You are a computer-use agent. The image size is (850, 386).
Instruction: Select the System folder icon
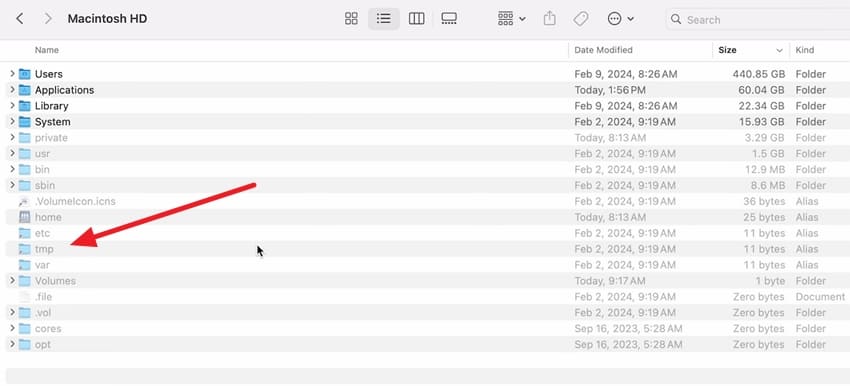(24, 121)
